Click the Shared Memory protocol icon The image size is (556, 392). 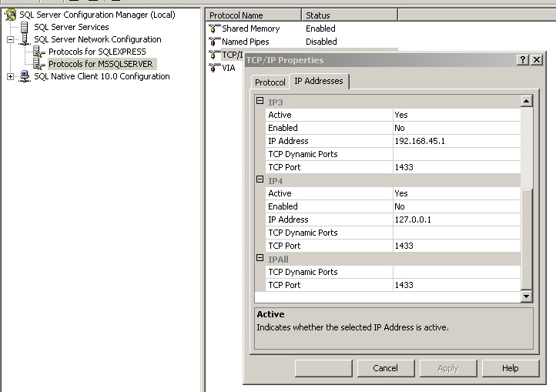pyautogui.click(x=215, y=28)
